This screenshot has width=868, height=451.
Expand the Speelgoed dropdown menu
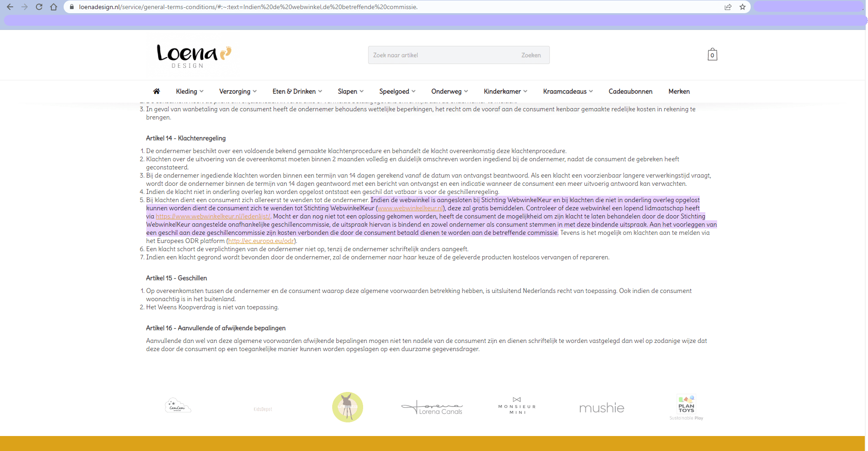pyautogui.click(x=397, y=91)
